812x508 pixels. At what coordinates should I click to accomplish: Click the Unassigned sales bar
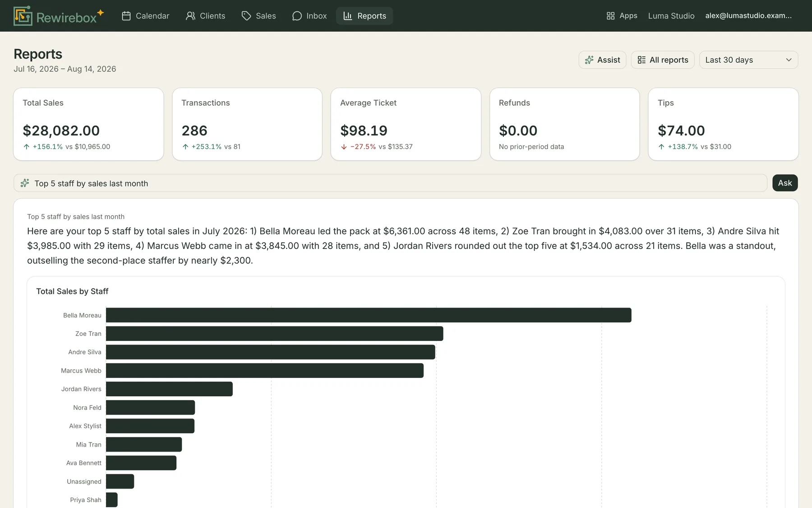coord(120,481)
